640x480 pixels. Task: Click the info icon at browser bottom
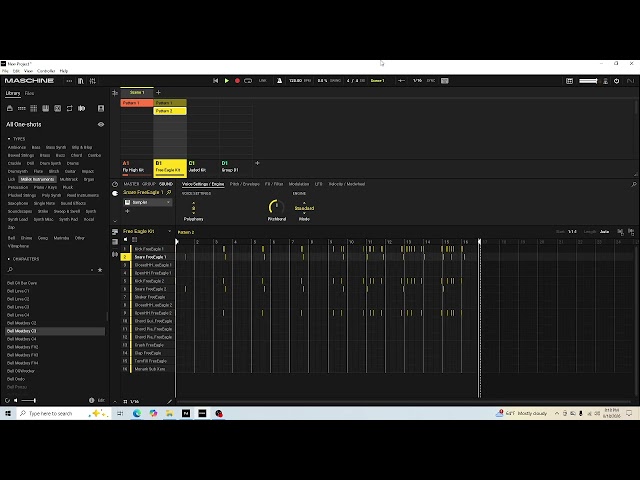(x=91, y=400)
